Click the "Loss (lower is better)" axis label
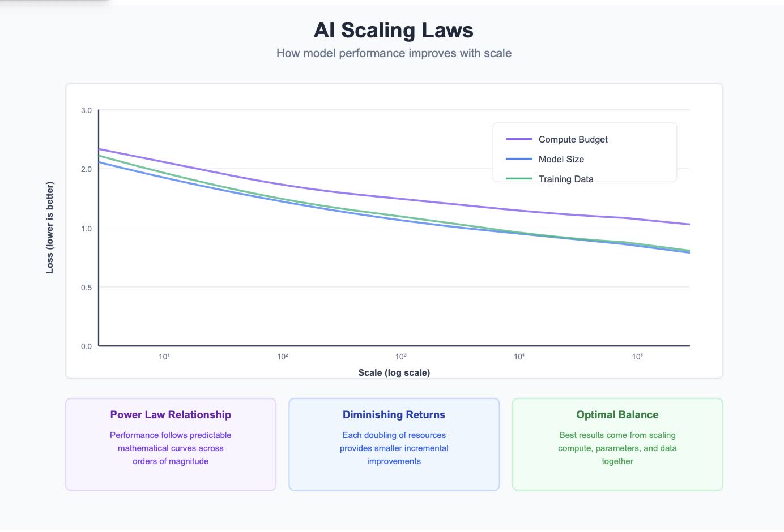Image resolution: width=784 pixels, height=532 pixels. [x=50, y=228]
